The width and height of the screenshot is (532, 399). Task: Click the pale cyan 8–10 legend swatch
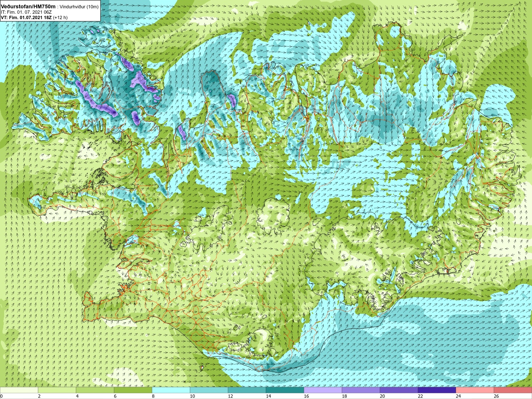[171, 390]
